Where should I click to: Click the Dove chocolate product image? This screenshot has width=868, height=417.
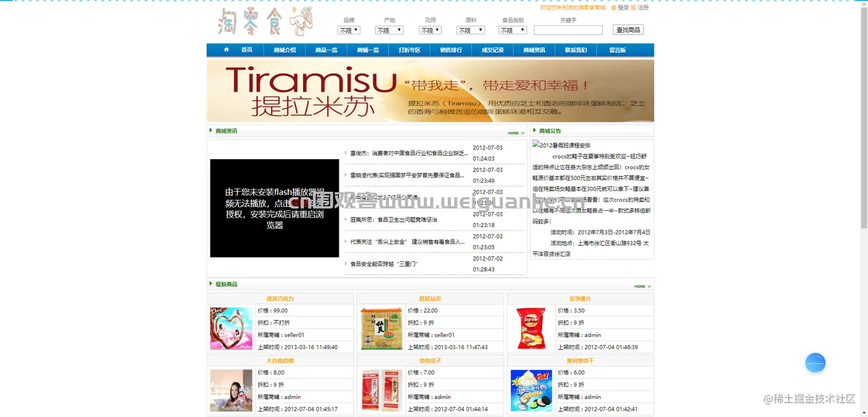[x=231, y=329]
